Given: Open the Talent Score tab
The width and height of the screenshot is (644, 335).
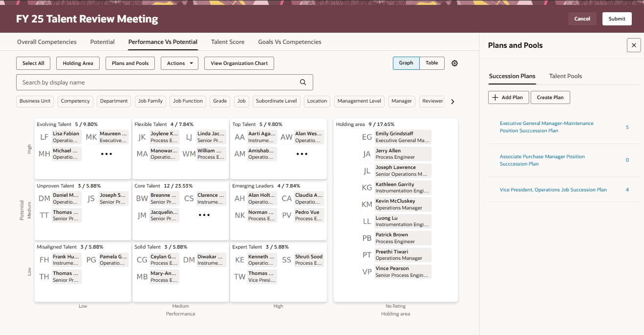Looking at the screenshot, I should tap(228, 42).
